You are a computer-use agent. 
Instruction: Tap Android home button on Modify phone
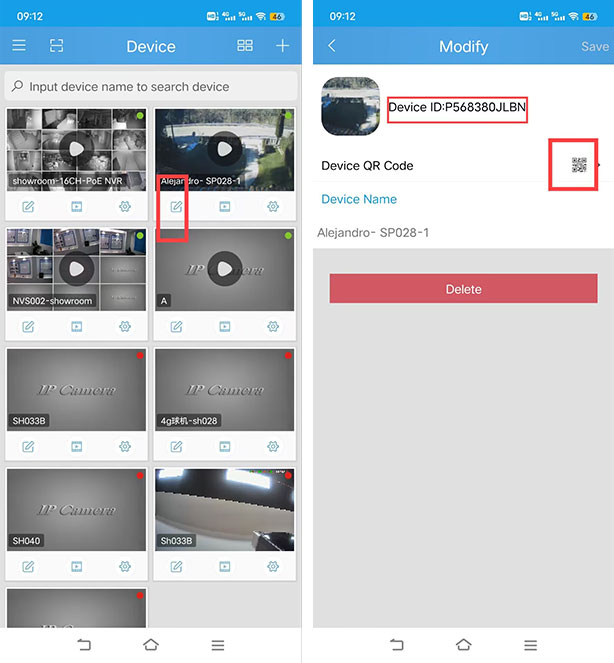[x=463, y=644]
